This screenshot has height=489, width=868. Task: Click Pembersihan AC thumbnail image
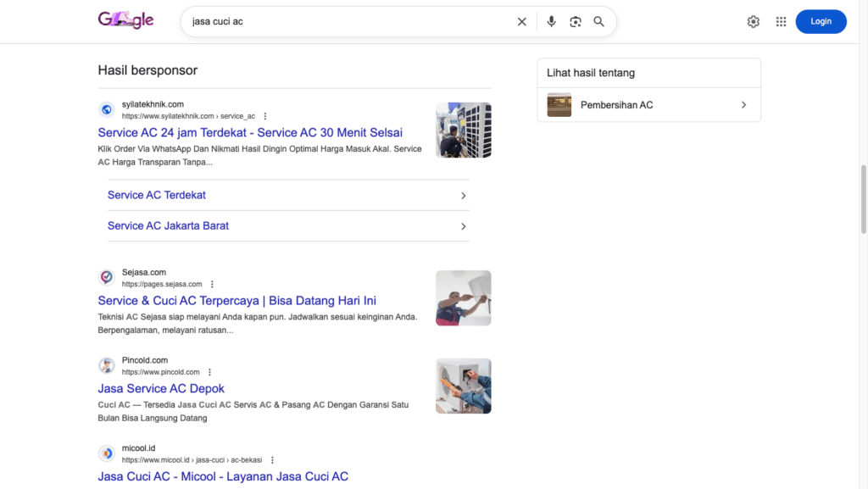559,105
